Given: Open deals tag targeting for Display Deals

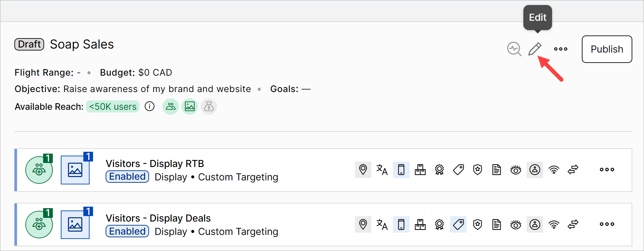Looking at the screenshot, I should pos(458,224).
